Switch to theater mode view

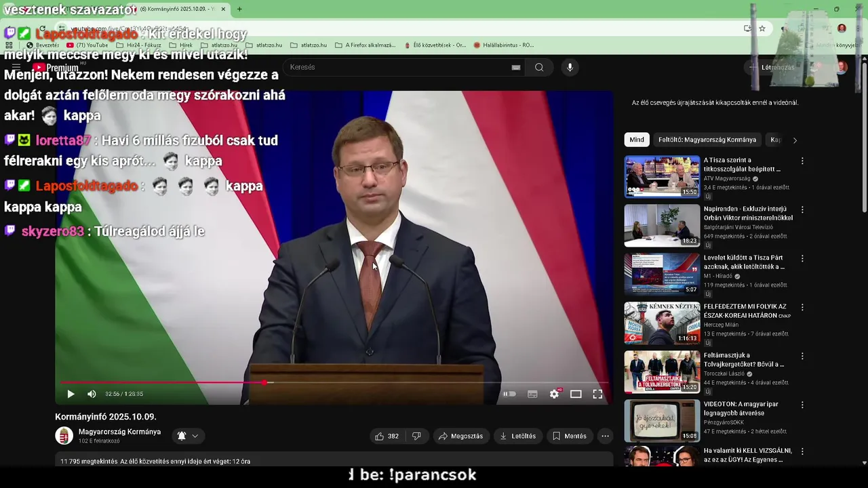[x=576, y=394]
